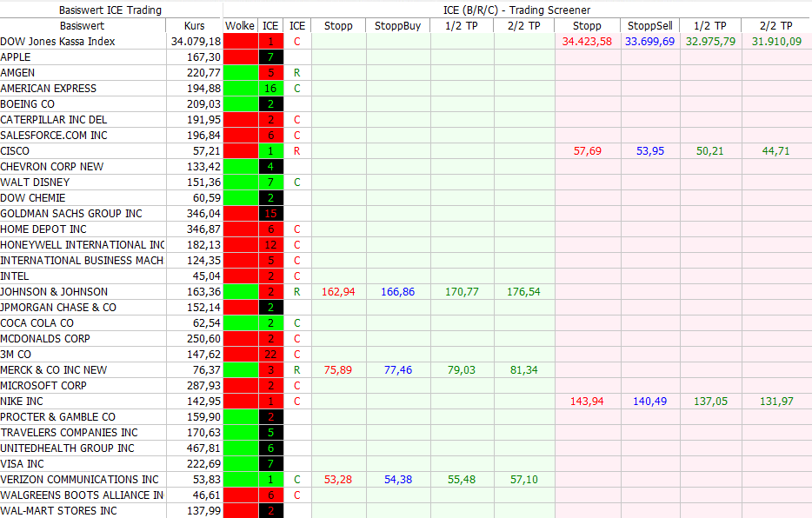The image size is (812, 518).
Task: Click JPMORGAN CHASE & CO
Action: (58, 308)
